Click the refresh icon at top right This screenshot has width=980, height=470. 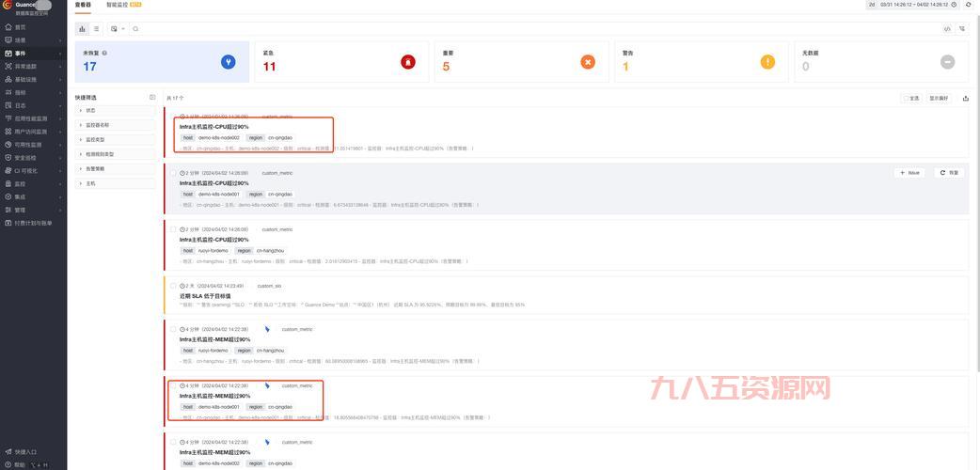969,5
